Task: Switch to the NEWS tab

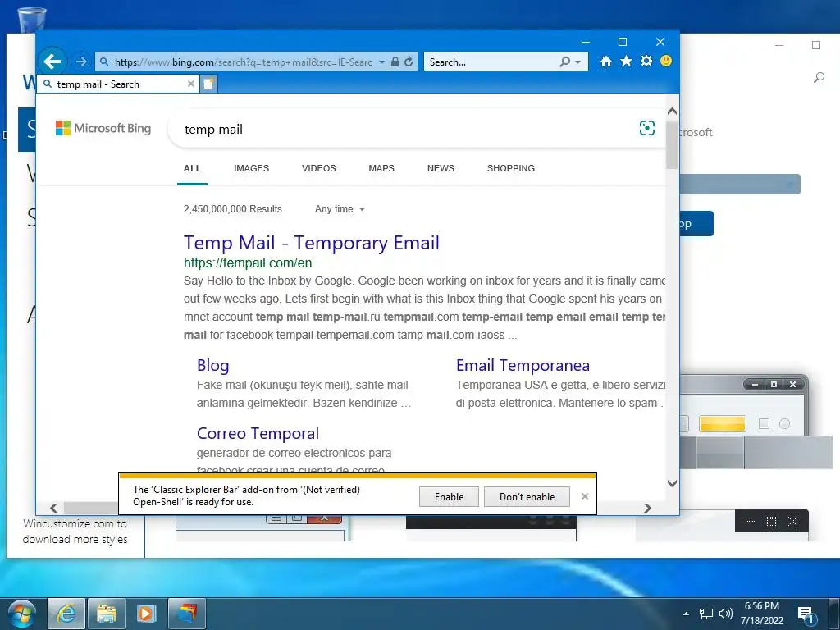Action: 441,168
